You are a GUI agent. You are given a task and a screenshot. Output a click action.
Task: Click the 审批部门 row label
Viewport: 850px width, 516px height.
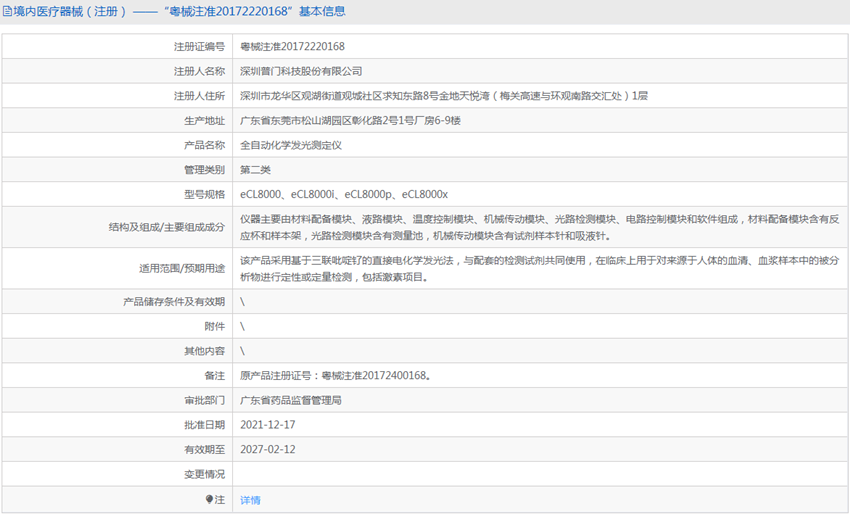coord(204,400)
